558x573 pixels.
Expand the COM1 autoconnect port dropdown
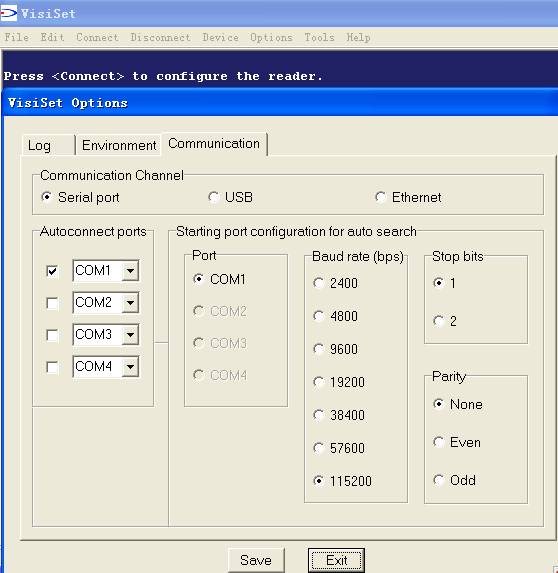(x=130, y=271)
